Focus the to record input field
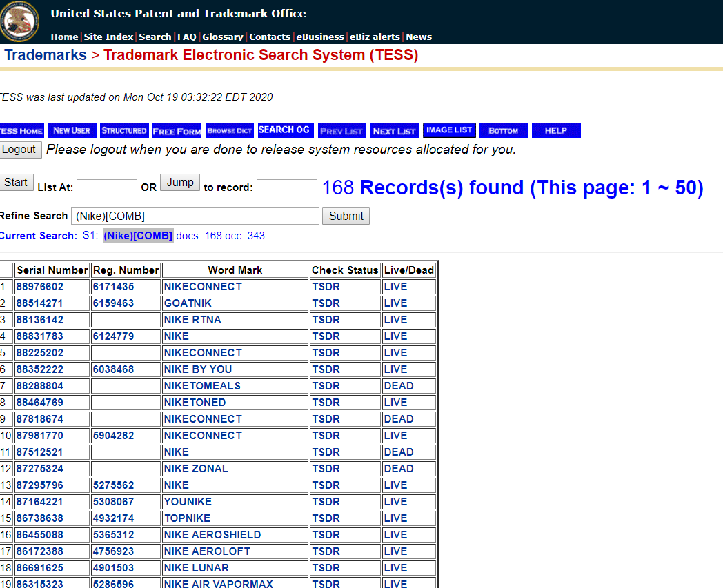 [x=287, y=187]
